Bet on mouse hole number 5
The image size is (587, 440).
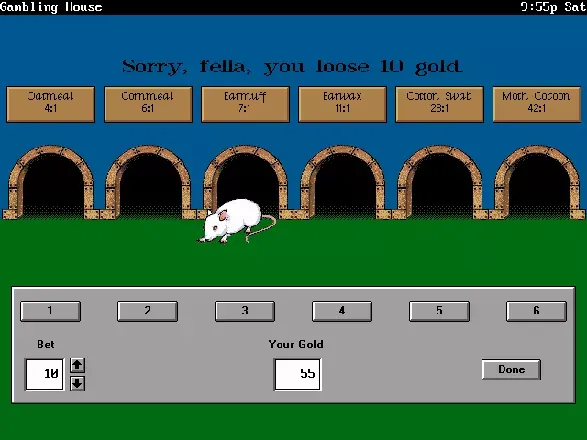tap(439, 311)
